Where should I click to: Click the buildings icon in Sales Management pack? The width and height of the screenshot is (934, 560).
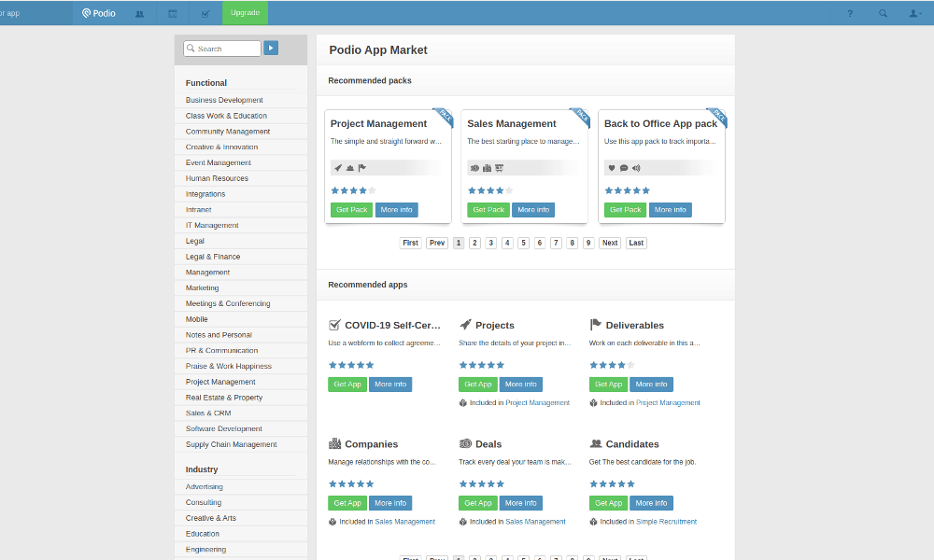[x=487, y=168]
